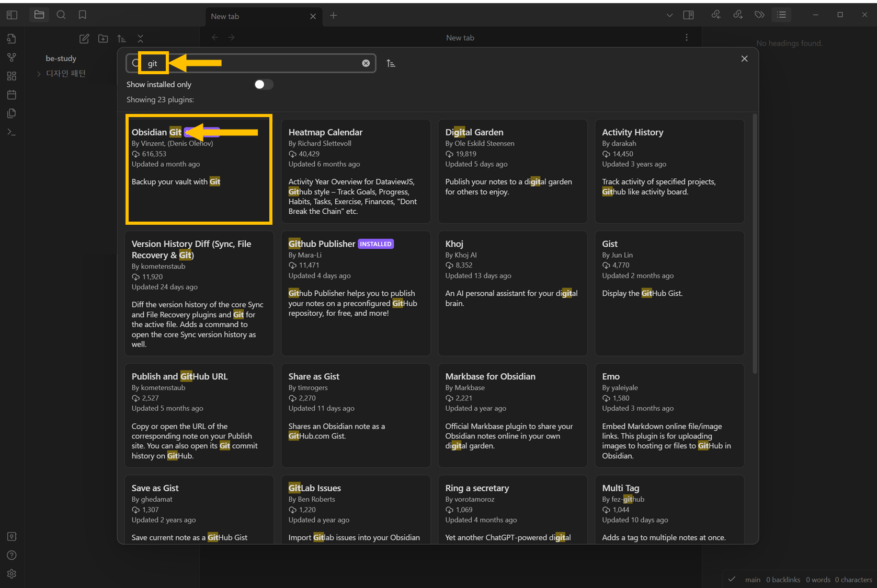Image resolution: width=877 pixels, height=588 pixels.
Task: Close the community plugins dialog
Action: coord(744,59)
